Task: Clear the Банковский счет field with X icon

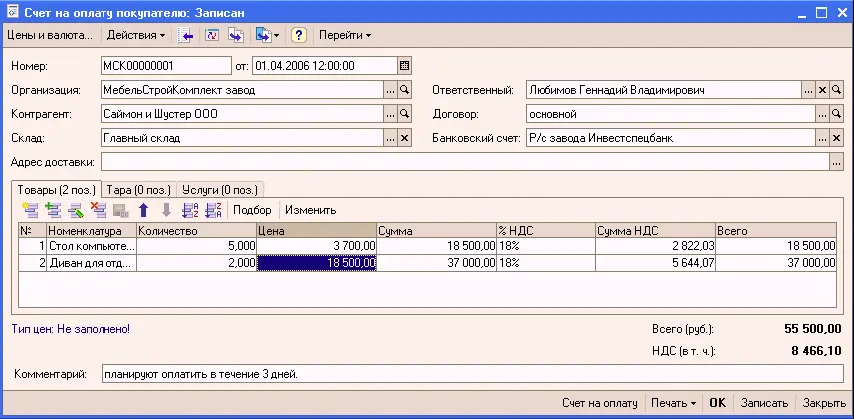Action: [x=837, y=138]
